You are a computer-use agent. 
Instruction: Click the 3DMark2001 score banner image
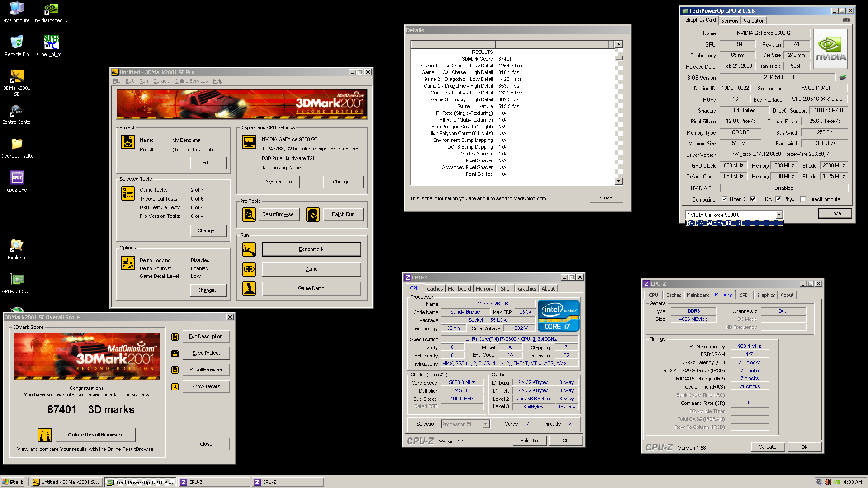click(x=87, y=356)
